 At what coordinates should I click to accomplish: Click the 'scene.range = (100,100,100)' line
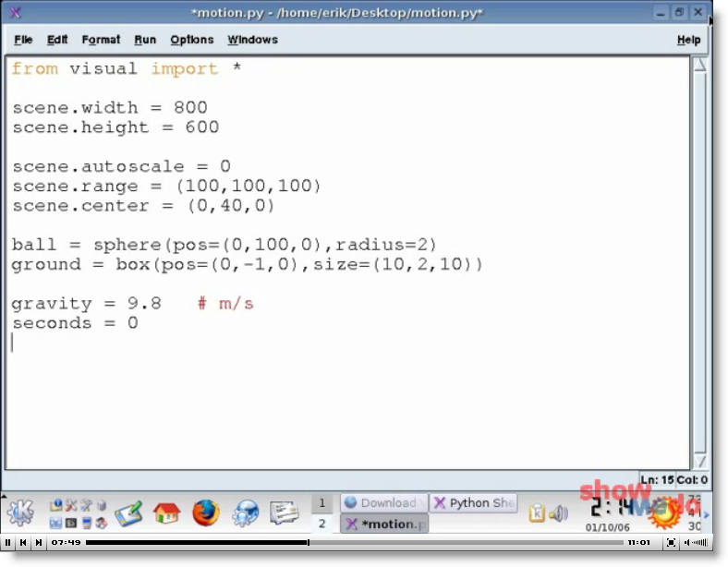click(166, 186)
